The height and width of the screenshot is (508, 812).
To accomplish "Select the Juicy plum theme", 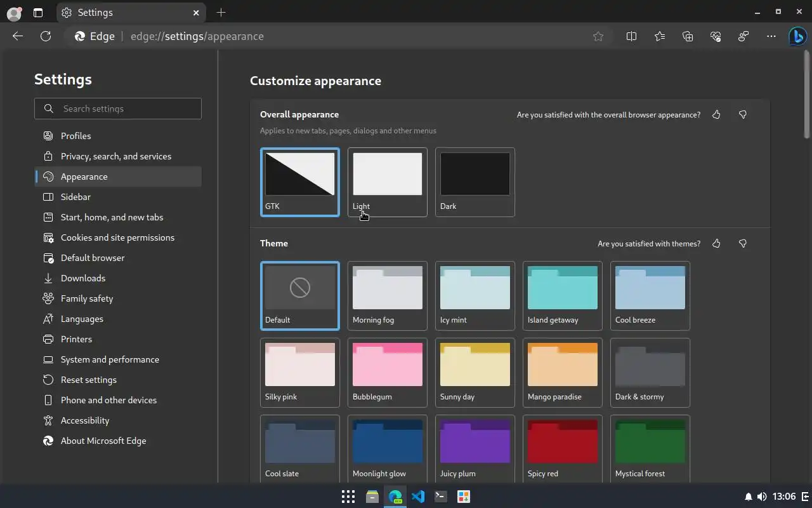I will click(x=475, y=449).
